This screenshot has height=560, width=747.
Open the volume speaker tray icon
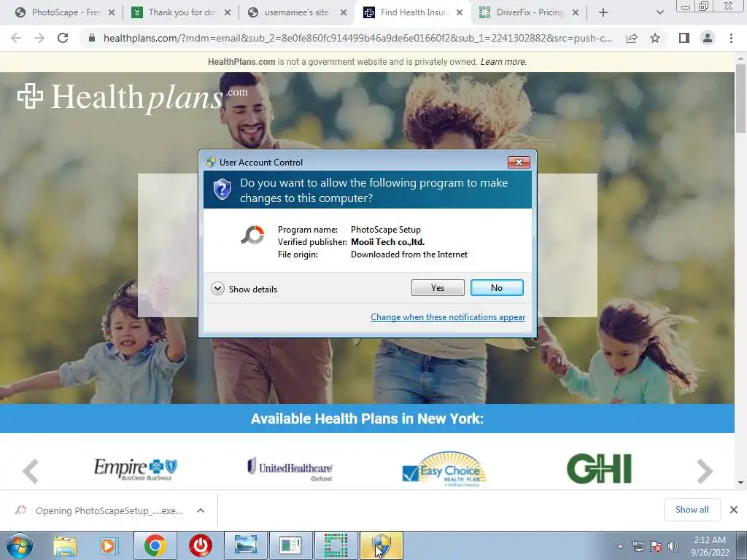pyautogui.click(x=673, y=546)
